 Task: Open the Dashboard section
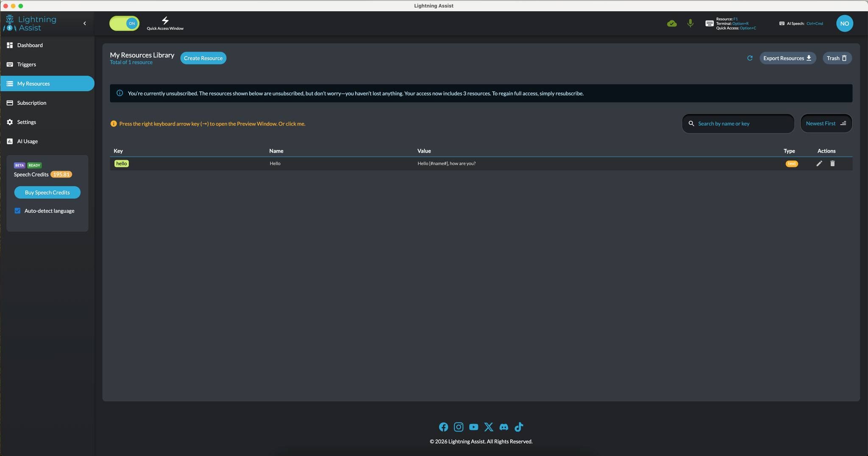[x=30, y=45]
